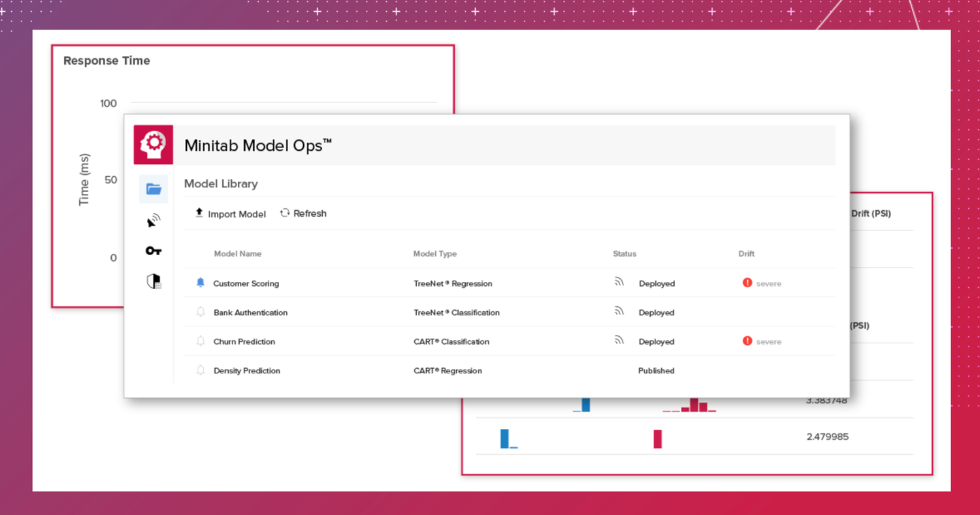Image resolution: width=980 pixels, height=515 pixels.
Task: Turn on notifications for Density Prediction
Action: pos(201,370)
